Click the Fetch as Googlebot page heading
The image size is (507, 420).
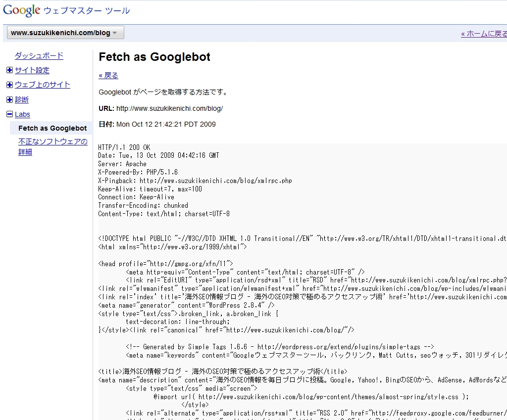pyautogui.click(x=154, y=57)
